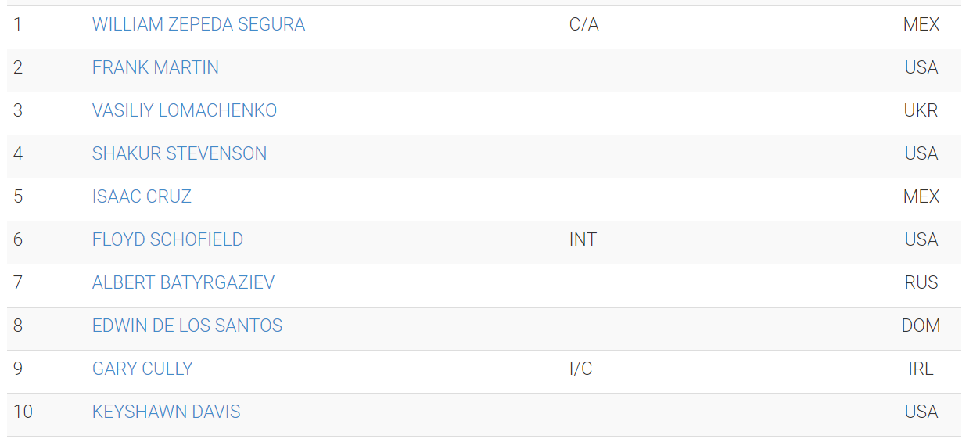This screenshot has height=439, width=980.
Task: Click the IRL country code
Action: coord(921,369)
